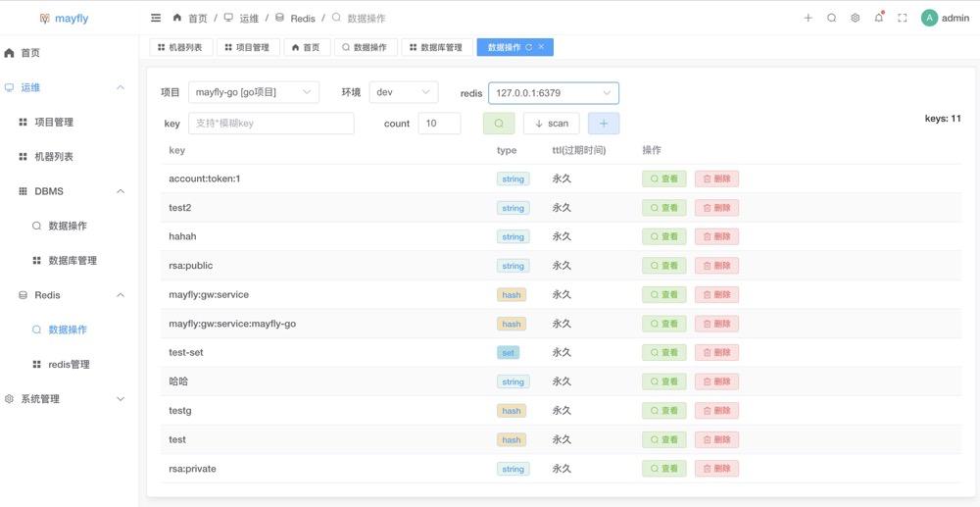Enter fullscreen mode via top-right icon
Image resolution: width=980 pixels, height=507 pixels.
902,18
